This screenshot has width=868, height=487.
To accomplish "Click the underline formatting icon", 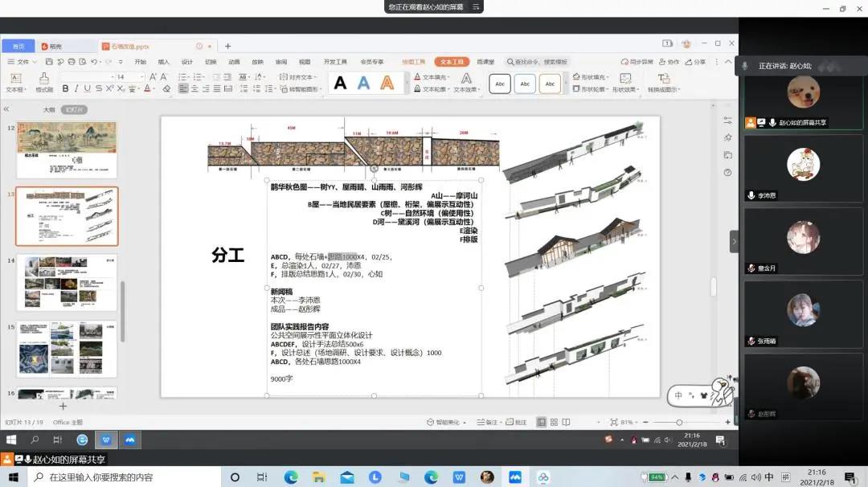I will coord(88,89).
